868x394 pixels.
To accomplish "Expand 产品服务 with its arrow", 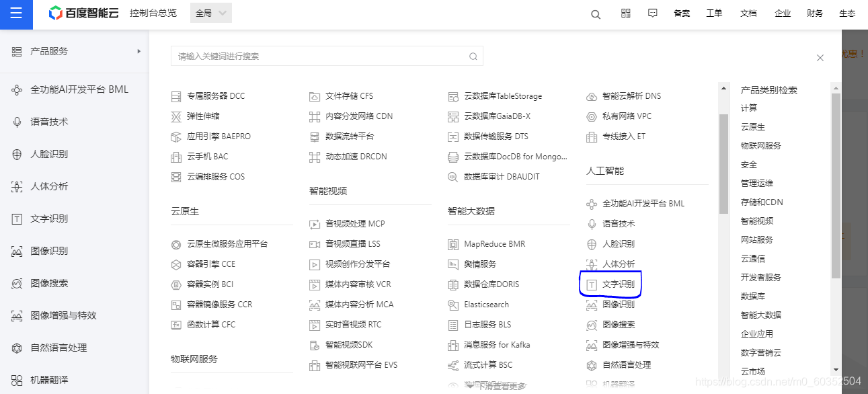I will point(139,51).
